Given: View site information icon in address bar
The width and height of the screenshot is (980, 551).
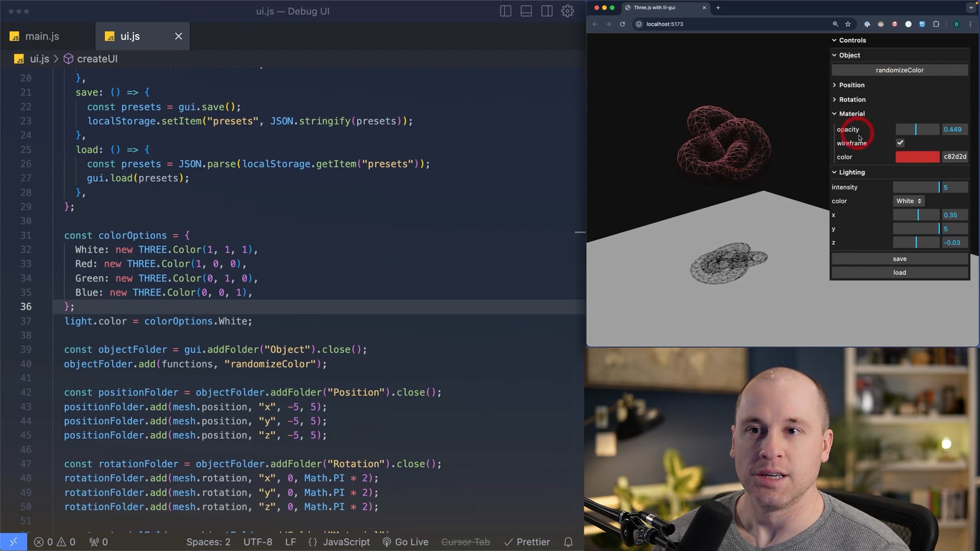Looking at the screenshot, I should point(639,24).
